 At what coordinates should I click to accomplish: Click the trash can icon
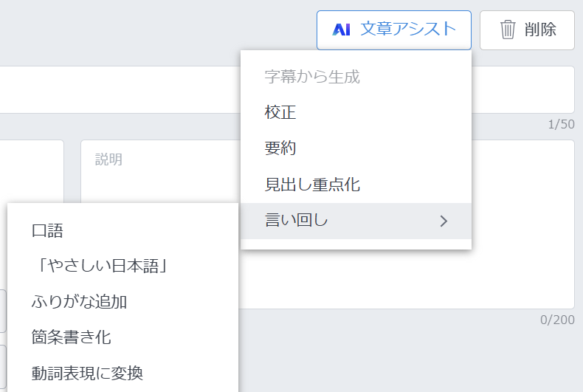pos(508,30)
